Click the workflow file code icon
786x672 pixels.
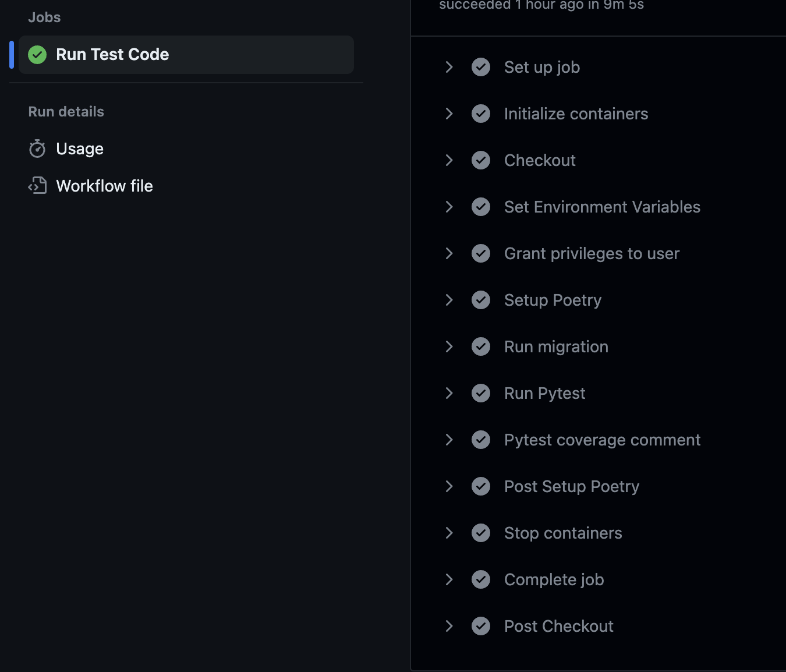coord(37,185)
